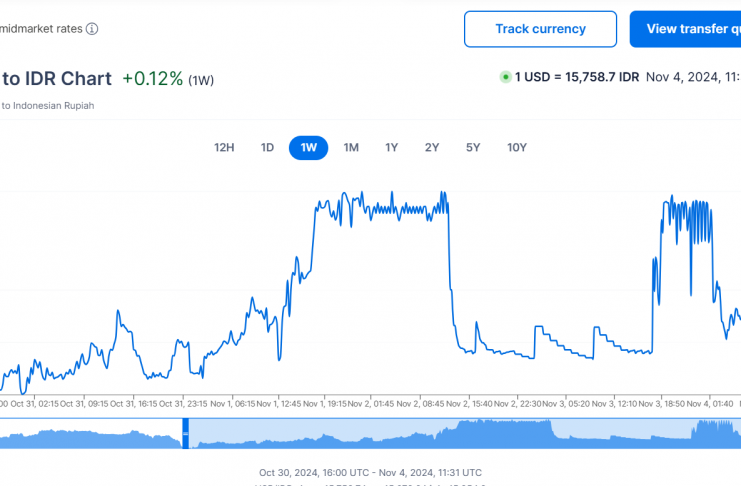Click the +0.12% weekly change value
741x486 pixels.
(152, 78)
